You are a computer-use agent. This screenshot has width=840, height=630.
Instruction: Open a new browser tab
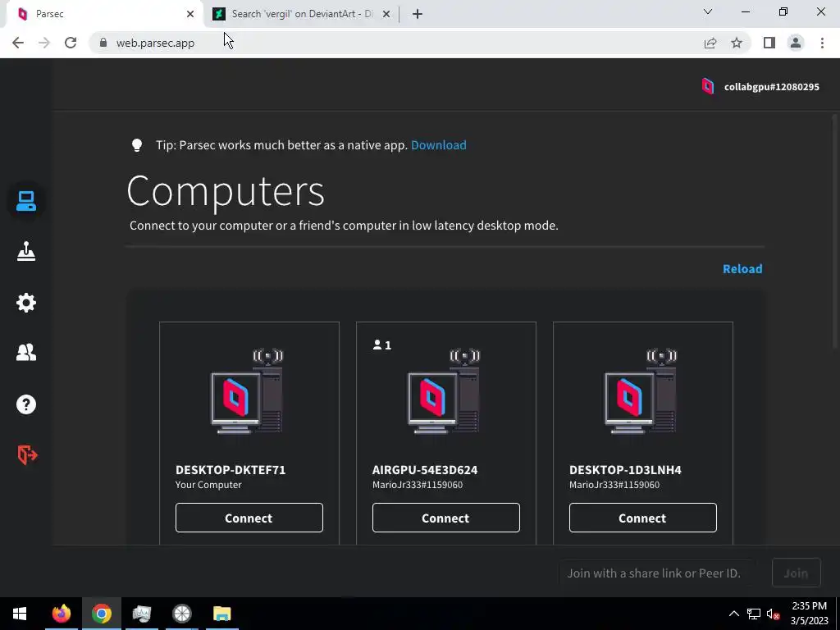418,14
